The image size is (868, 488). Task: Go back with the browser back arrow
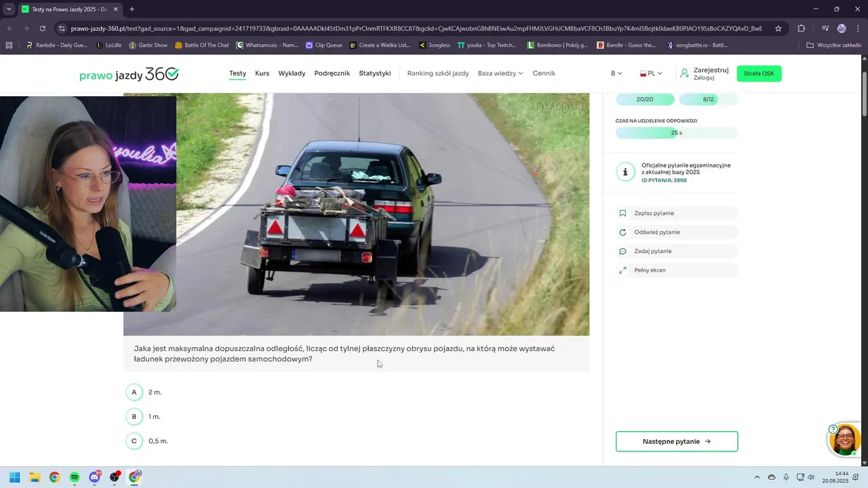[x=10, y=28]
